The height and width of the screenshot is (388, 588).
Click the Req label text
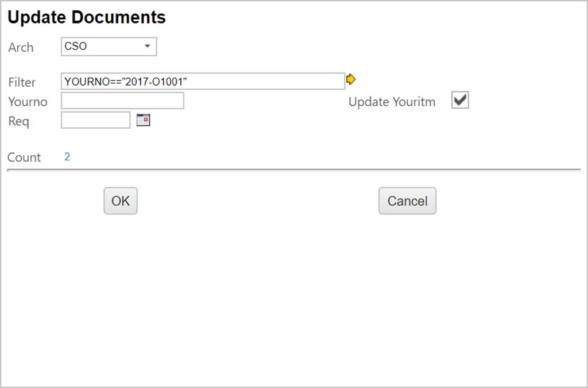click(18, 121)
